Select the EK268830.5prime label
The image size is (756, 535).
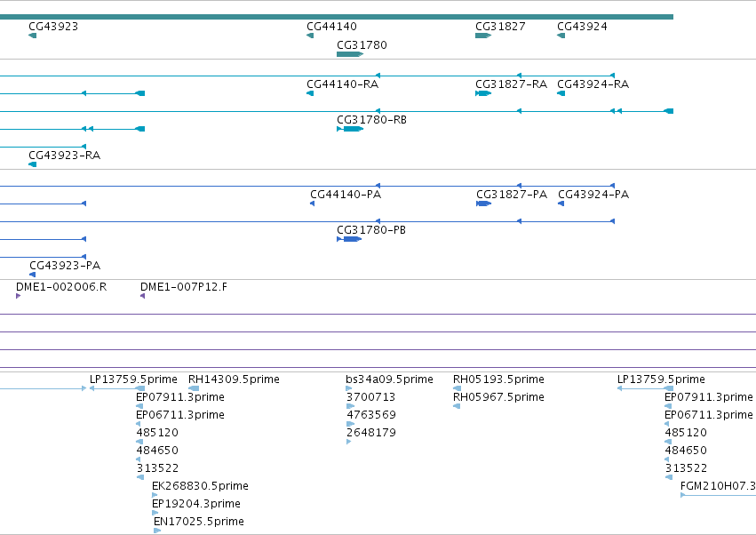coord(200,486)
